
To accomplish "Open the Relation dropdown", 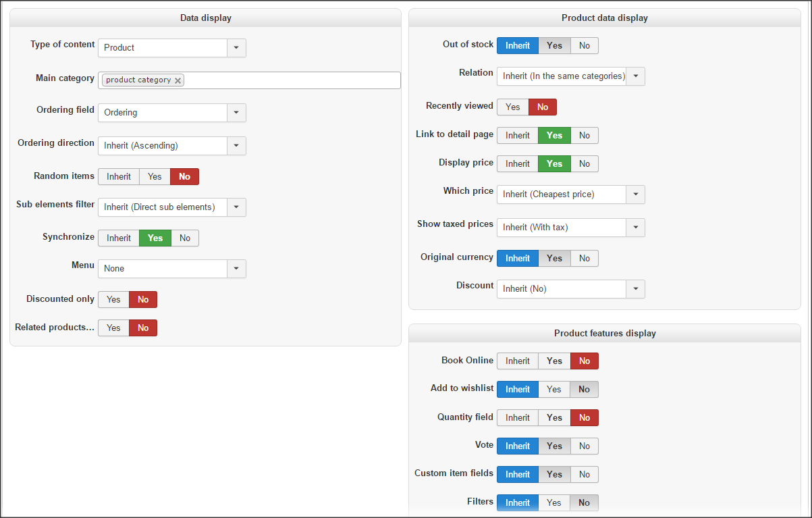I will 635,76.
